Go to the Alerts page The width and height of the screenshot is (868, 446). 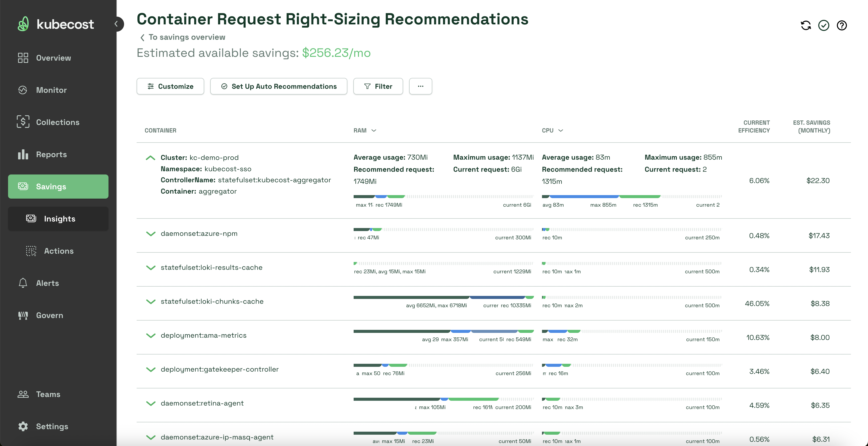58,283
